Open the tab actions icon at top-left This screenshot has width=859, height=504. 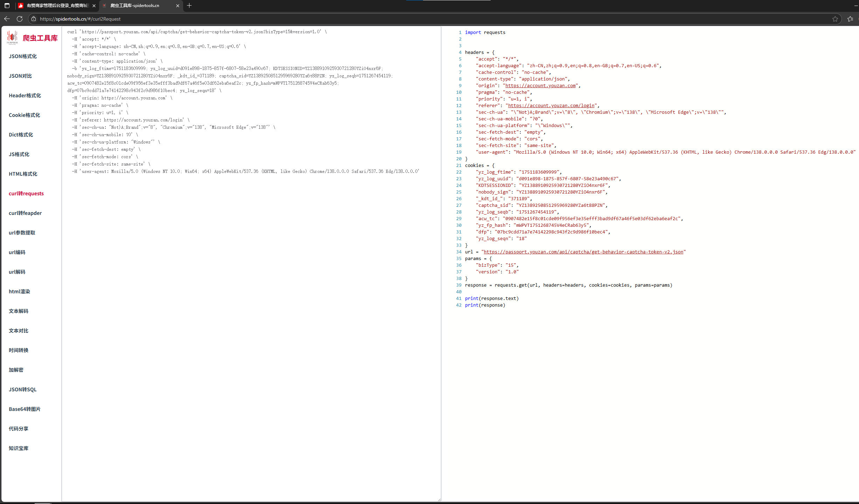click(x=6, y=6)
